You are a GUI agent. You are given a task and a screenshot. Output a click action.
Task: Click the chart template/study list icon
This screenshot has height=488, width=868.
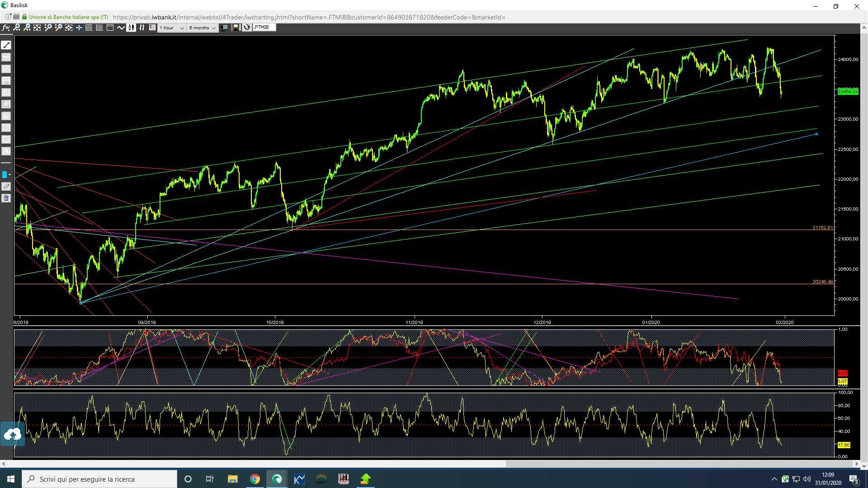coord(224,28)
